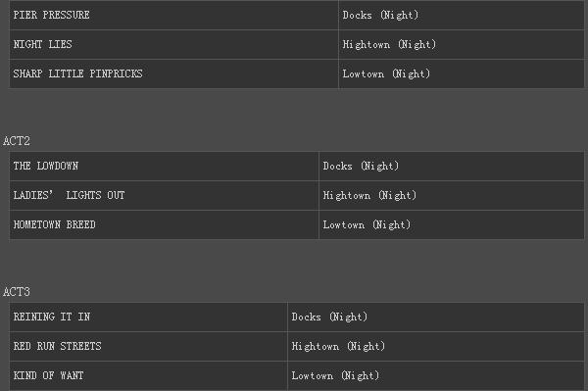This screenshot has height=391, width=588.
Task: Click Lowtown (Night) beside SHARP LITTLE PINPRICKS
Action: [x=386, y=73]
